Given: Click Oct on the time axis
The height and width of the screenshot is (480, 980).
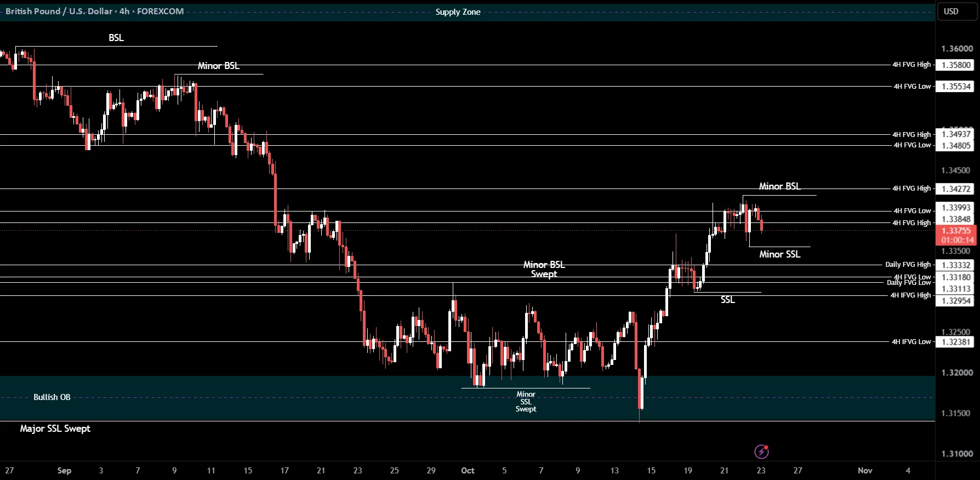Looking at the screenshot, I should (468, 471).
